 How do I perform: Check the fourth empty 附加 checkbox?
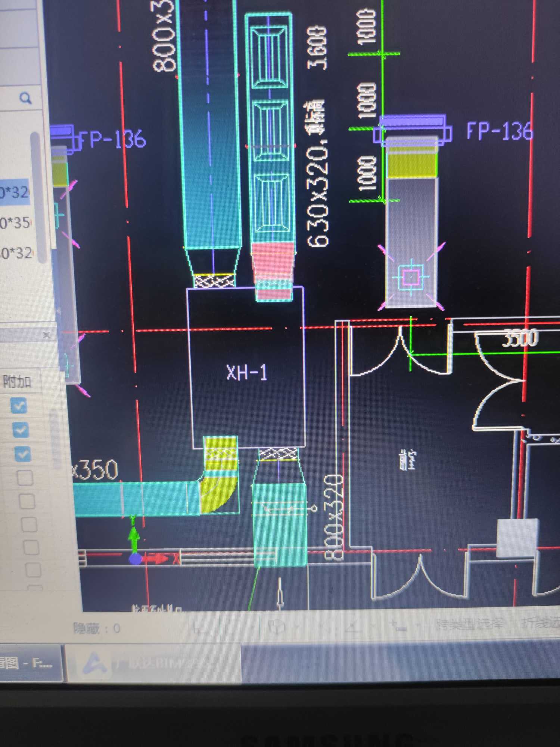point(31,548)
